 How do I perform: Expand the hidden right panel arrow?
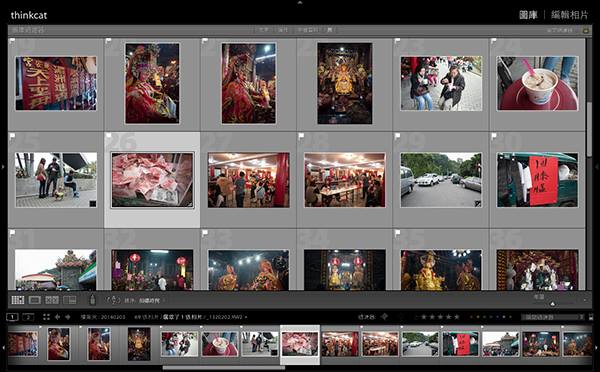pos(597,167)
